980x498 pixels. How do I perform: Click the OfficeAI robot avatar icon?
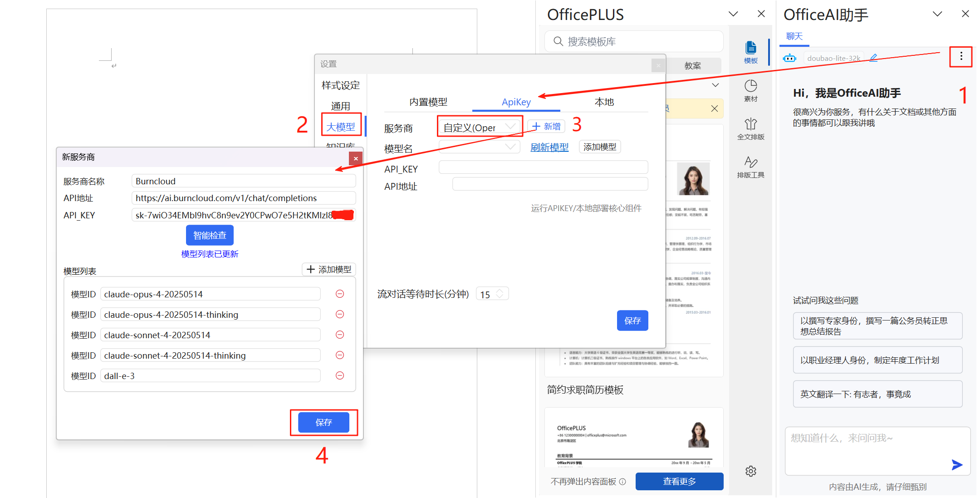789,58
